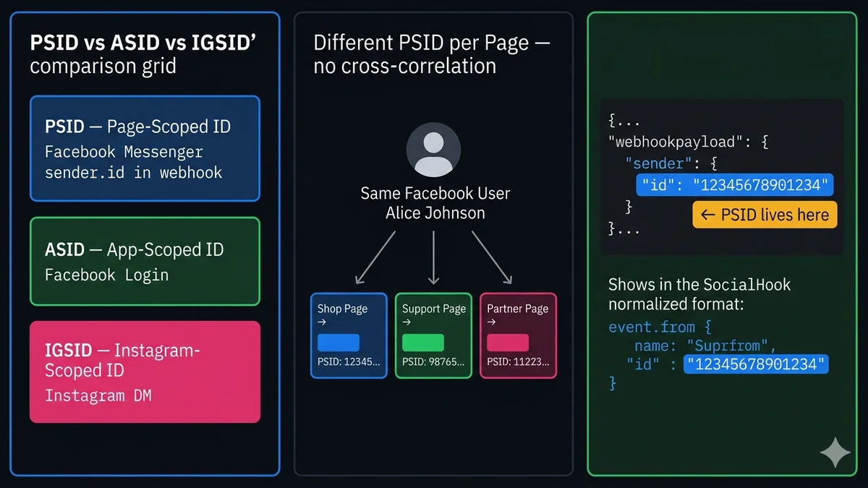
Task: Click the highlighted sender id line in webhook payload
Action: [734, 184]
